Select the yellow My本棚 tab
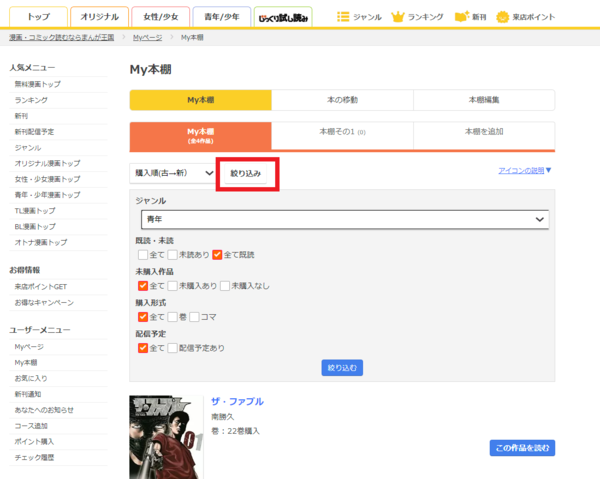Screen dimensions: 600x479 [x=201, y=100]
